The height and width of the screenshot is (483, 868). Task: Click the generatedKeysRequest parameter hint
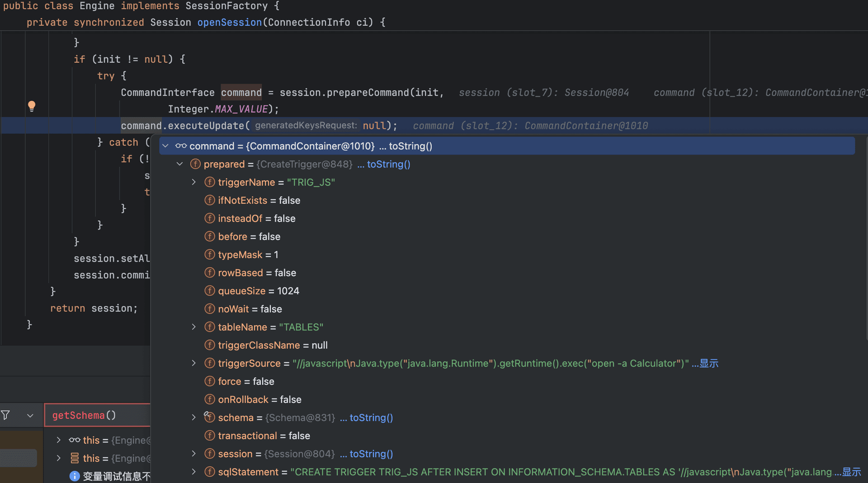306,125
